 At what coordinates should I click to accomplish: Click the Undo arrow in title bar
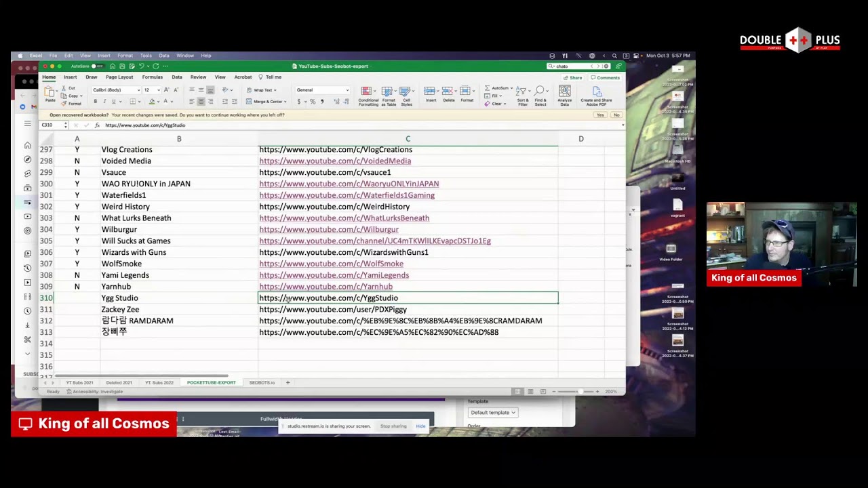[x=141, y=66]
